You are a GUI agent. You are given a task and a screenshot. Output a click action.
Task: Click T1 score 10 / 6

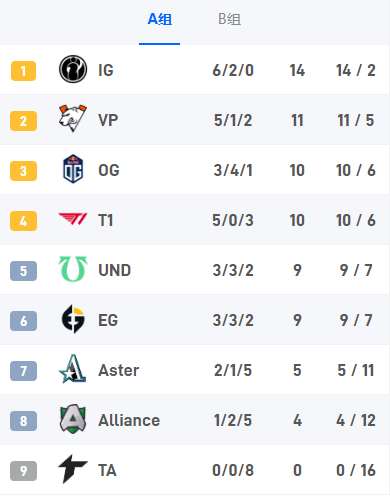click(x=356, y=220)
